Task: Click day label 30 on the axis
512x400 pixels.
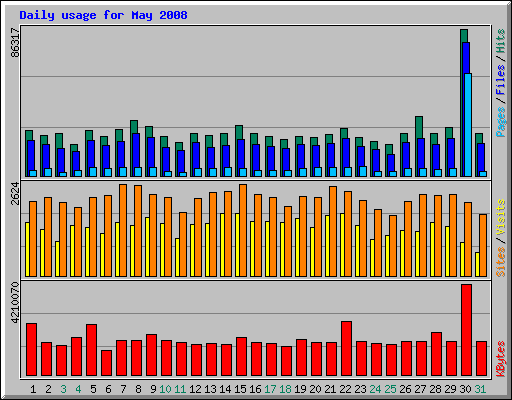Action: [465, 389]
